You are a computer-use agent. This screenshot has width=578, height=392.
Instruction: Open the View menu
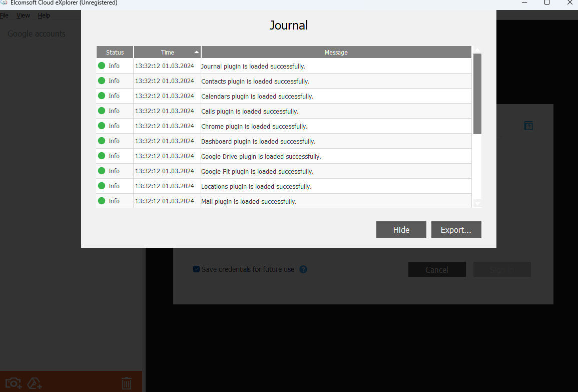tap(23, 16)
